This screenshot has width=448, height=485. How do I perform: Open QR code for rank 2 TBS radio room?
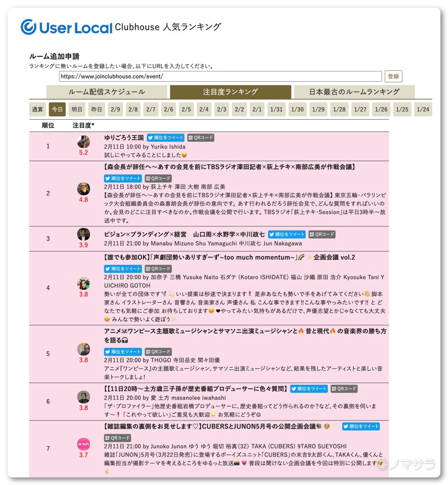[x=158, y=178]
